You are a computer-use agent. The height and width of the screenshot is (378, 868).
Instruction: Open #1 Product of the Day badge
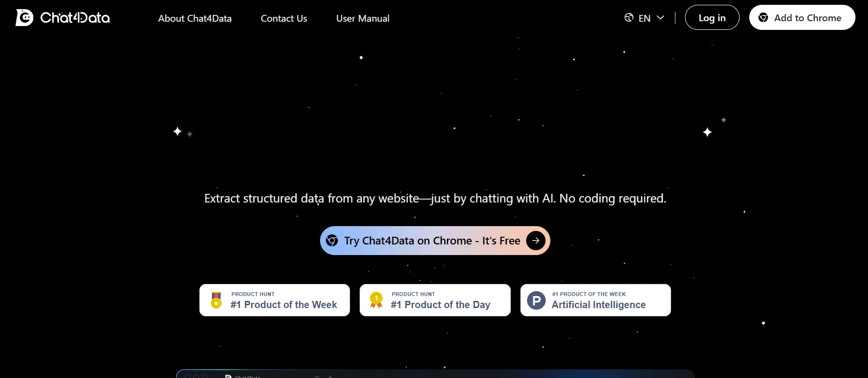point(435,300)
